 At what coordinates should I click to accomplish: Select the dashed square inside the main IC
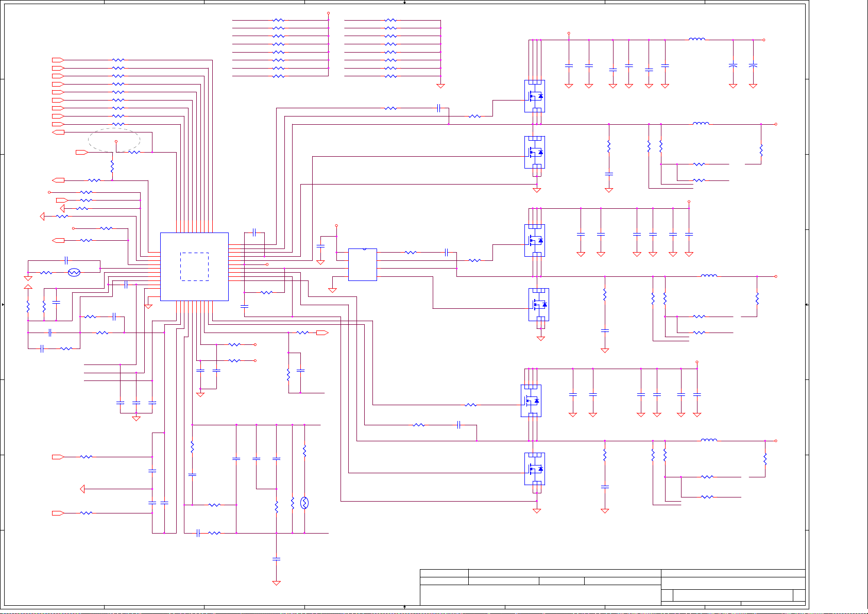(x=194, y=267)
